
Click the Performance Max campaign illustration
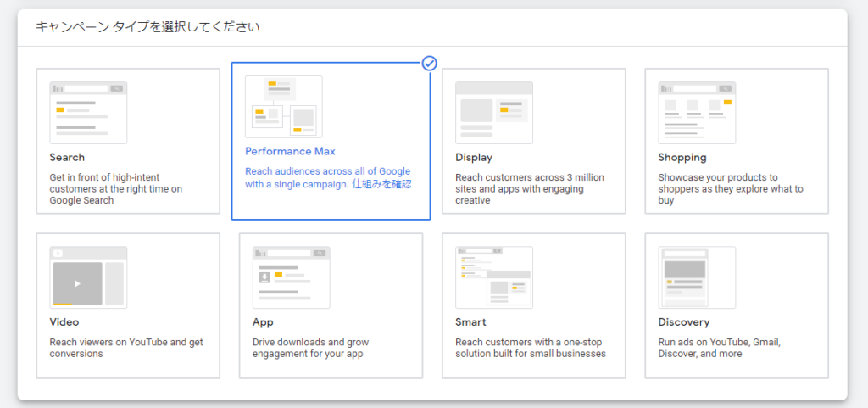point(283,107)
